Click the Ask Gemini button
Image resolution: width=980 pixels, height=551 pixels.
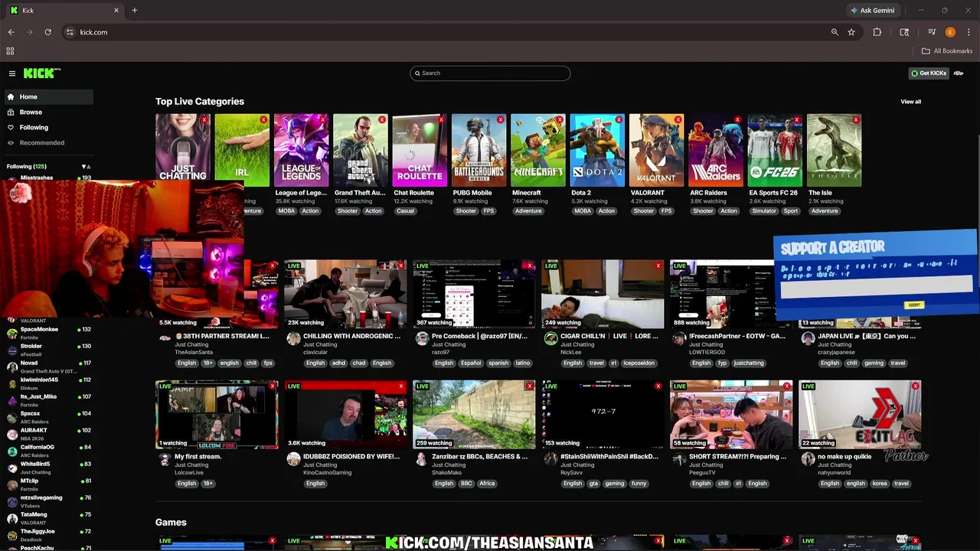872,11
